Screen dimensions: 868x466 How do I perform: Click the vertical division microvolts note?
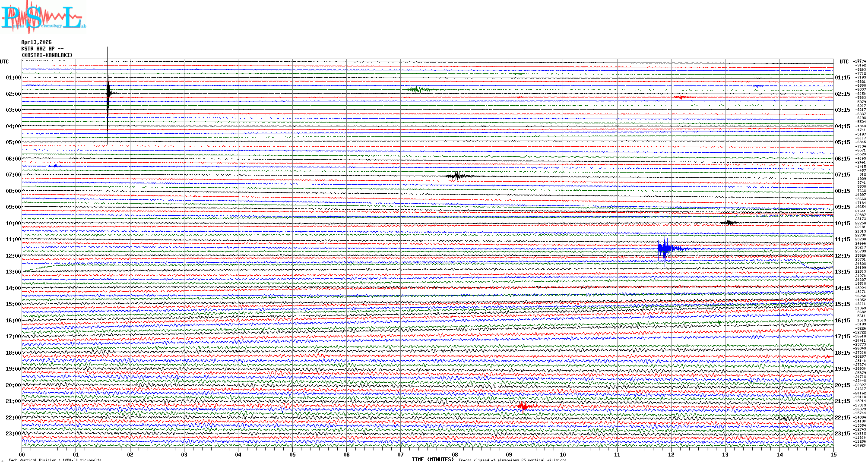55,460
